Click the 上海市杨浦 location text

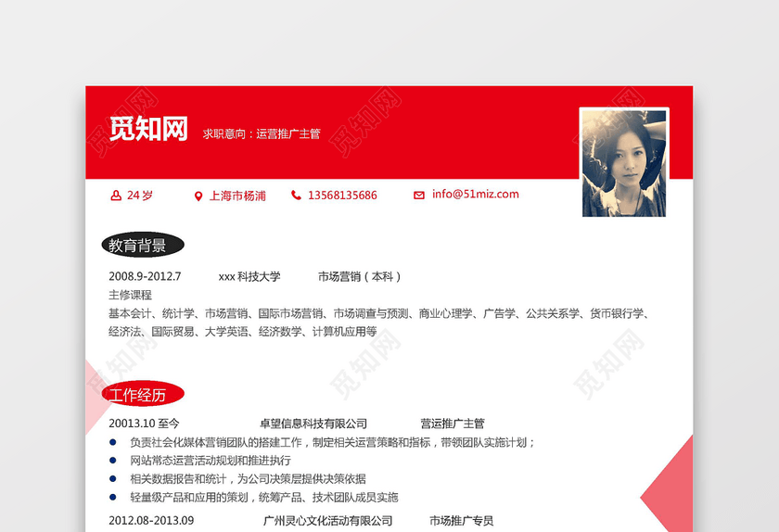click(x=237, y=196)
